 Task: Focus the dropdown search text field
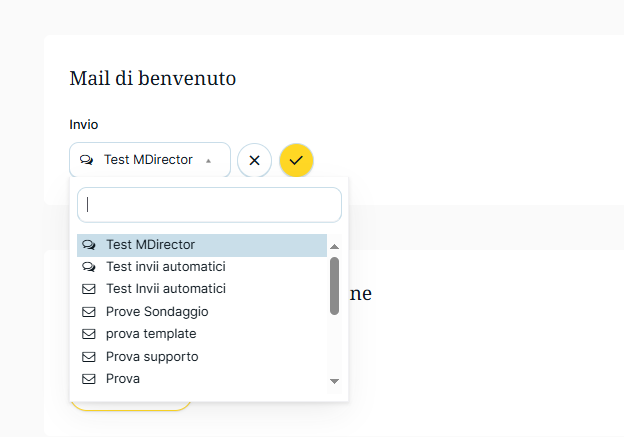tap(209, 205)
